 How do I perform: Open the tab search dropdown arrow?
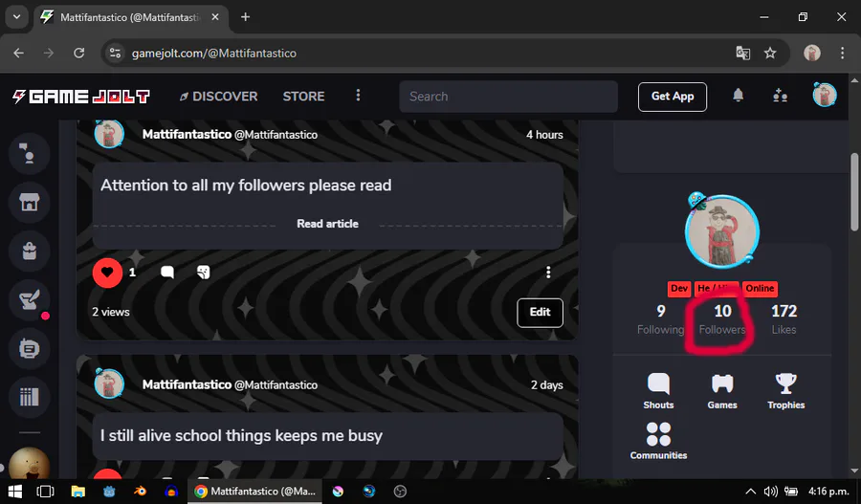click(x=16, y=17)
